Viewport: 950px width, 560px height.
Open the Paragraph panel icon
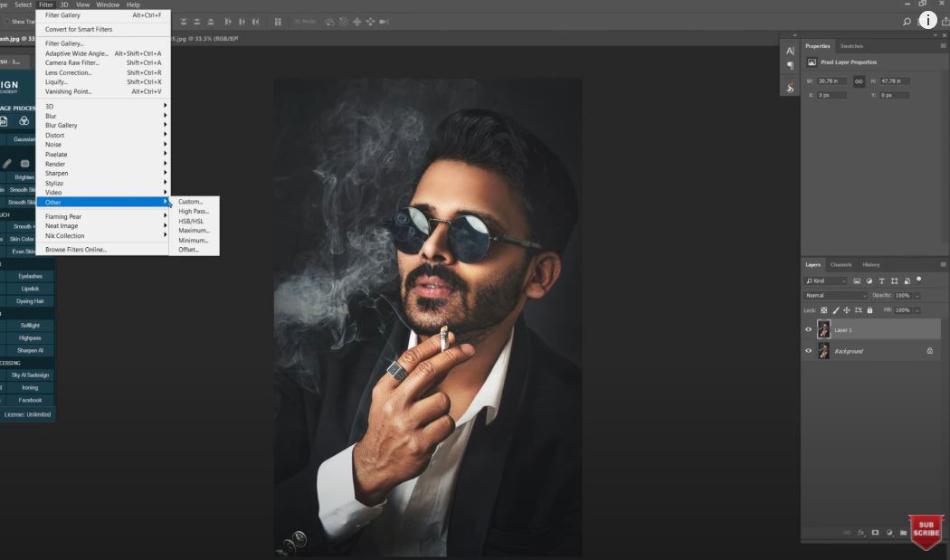click(790, 66)
